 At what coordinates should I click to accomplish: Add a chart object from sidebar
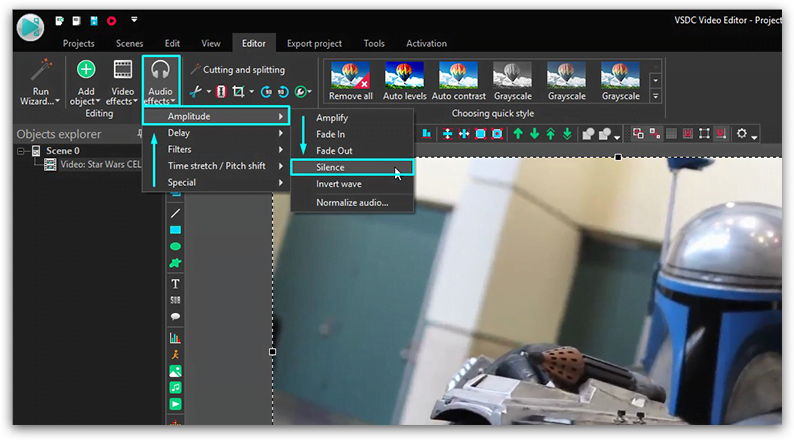pos(175,338)
